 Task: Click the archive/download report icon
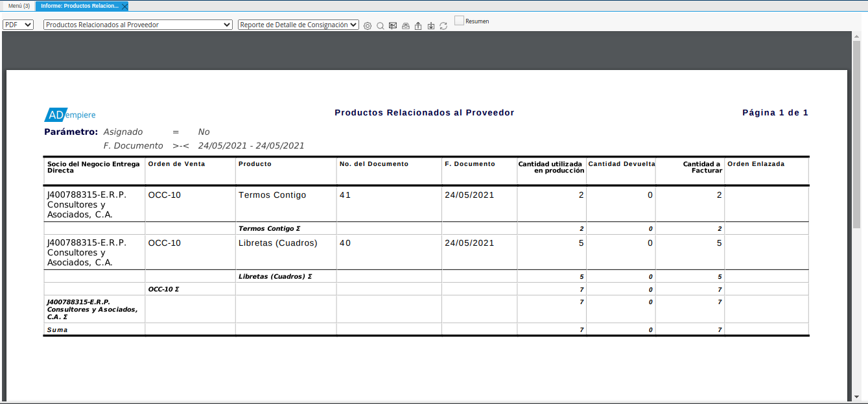click(x=430, y=25)
